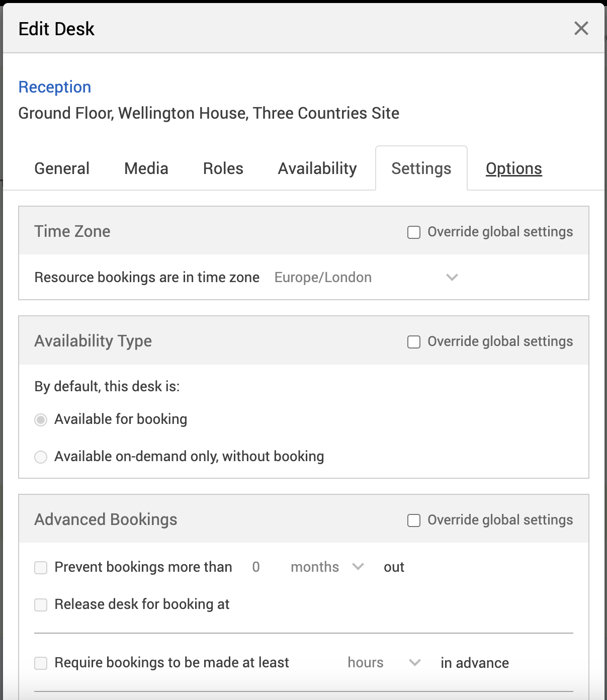Check Release desk for booking at

(41, 604)
